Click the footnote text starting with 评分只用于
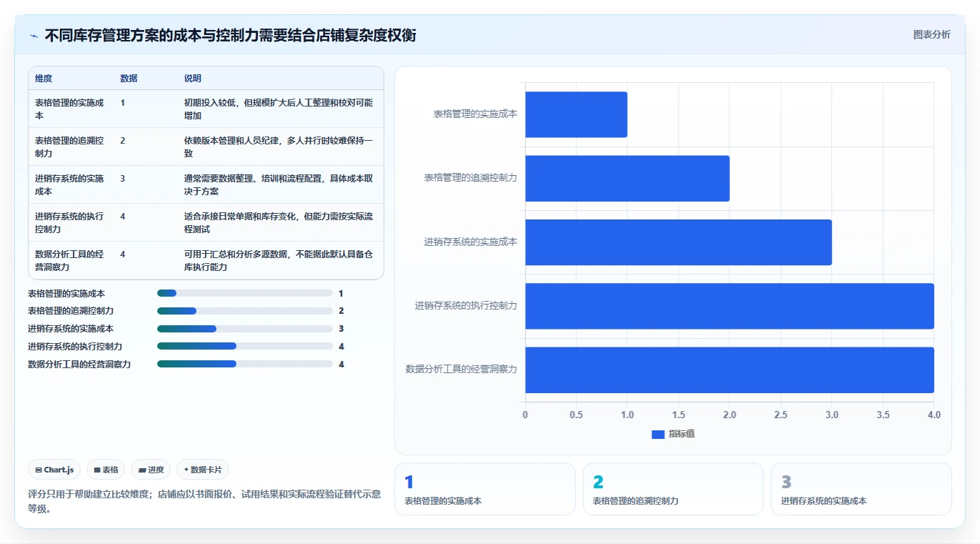Screen dimensions: 980x544 (x=204, y=501)
